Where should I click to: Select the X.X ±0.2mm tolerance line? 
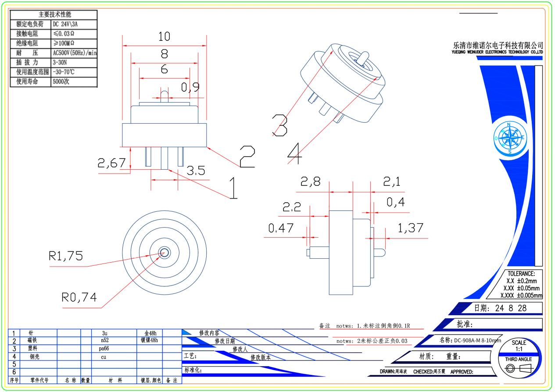tap(522, 281)
